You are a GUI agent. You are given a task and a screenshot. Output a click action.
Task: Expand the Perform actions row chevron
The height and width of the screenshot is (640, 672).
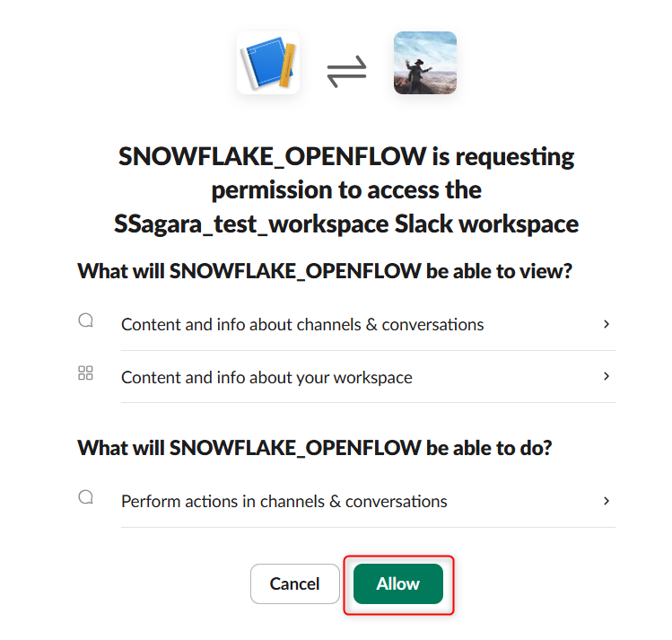pos(607,501)
